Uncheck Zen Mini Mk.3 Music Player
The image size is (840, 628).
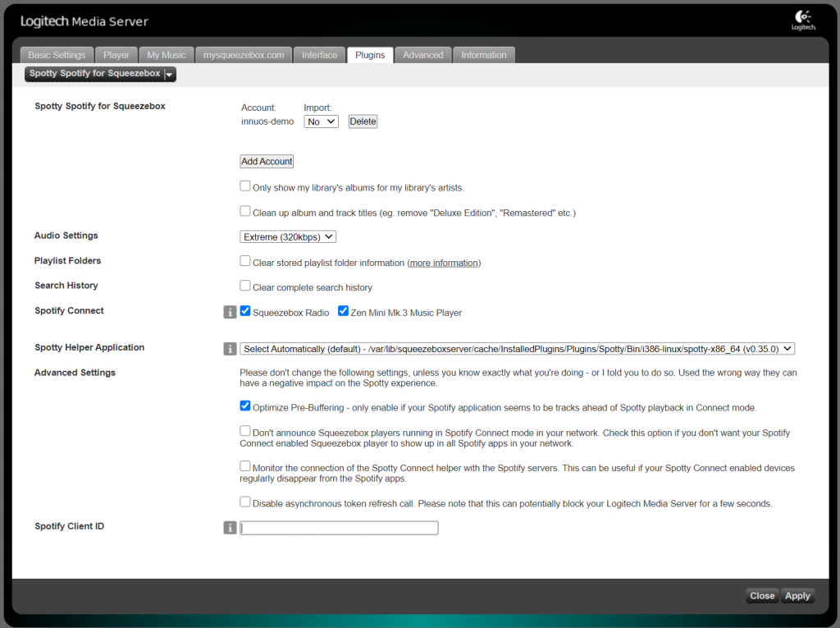pos(343,311)
